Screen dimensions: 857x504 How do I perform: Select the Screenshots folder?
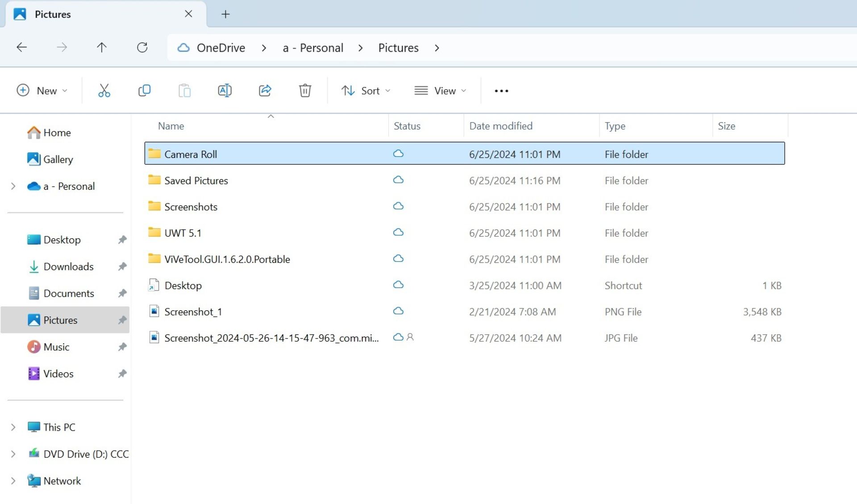[191, 206]
